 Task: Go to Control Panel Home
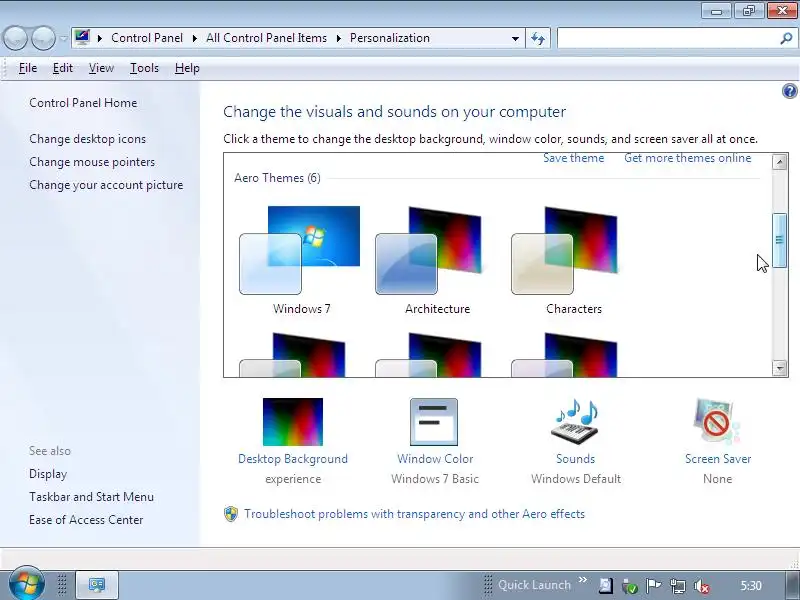click(x=83, y=103)
